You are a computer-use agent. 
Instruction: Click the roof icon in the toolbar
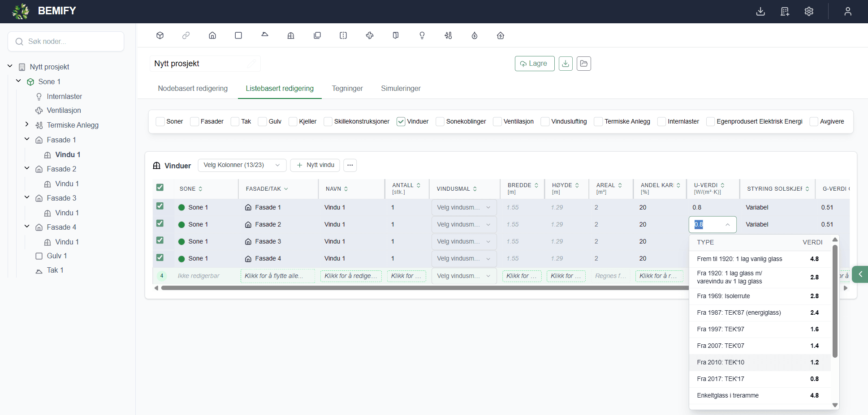(x=265, y=34)
